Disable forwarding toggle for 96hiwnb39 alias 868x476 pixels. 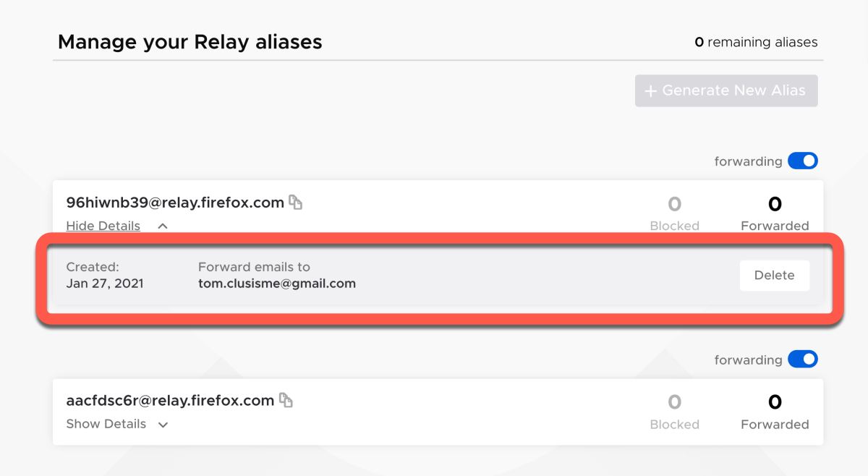pos(802,161)
